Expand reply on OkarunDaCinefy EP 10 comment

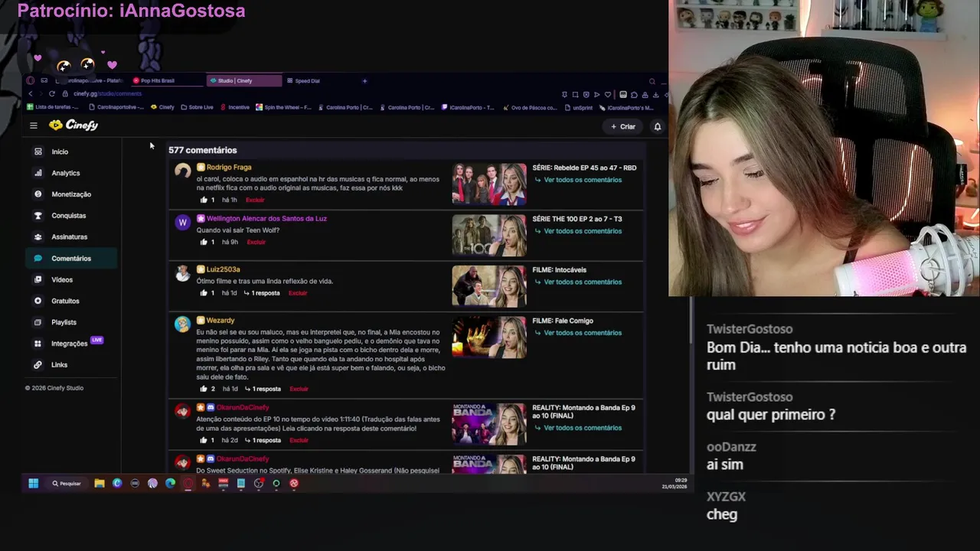[x=263, y=440]
